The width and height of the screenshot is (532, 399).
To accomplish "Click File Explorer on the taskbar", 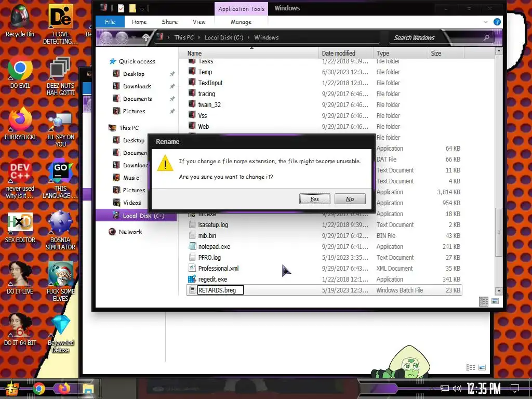I will click(88, 389).
